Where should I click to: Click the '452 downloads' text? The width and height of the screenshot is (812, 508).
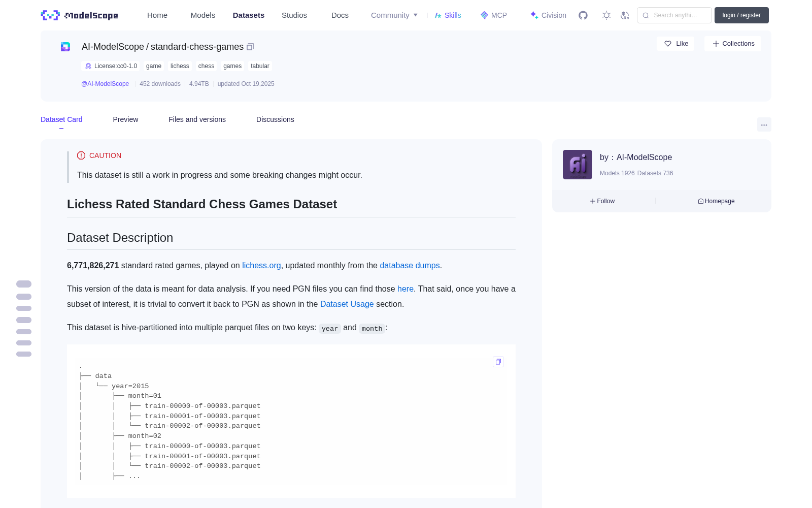(160, 84)
